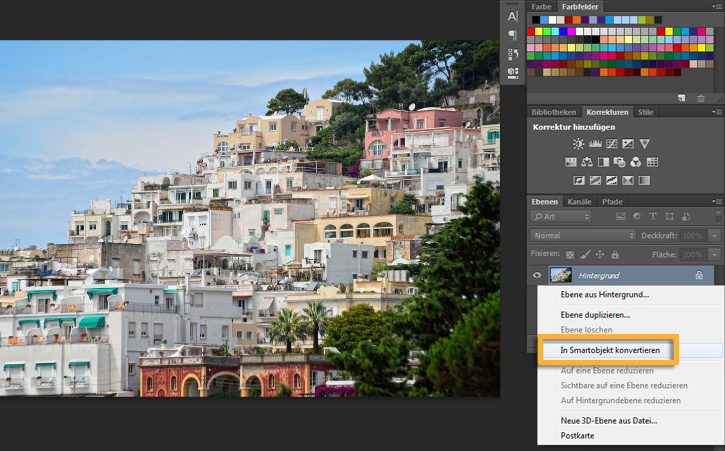Click the Hintergrund layer thumbnail
The image size is (725, 451).
click(x=560, y=275)
